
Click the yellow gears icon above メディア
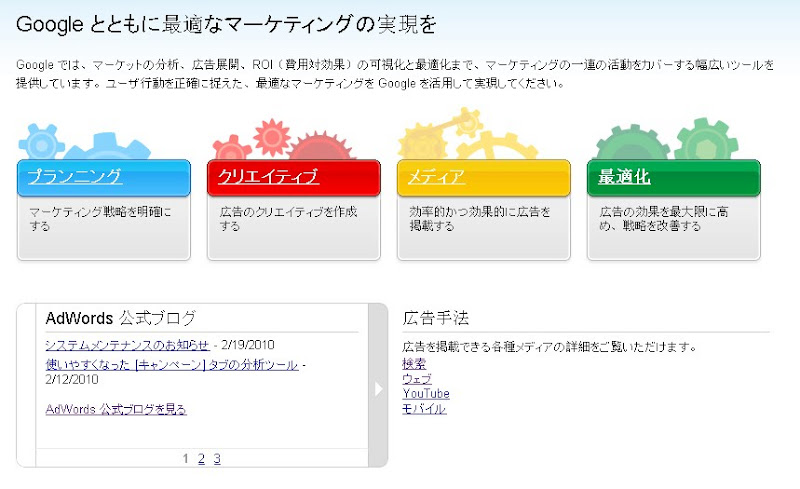[x=455, y=136]
